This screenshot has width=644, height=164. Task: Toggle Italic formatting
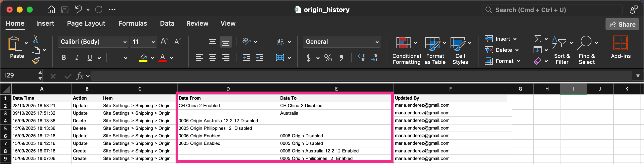[77, 58]
